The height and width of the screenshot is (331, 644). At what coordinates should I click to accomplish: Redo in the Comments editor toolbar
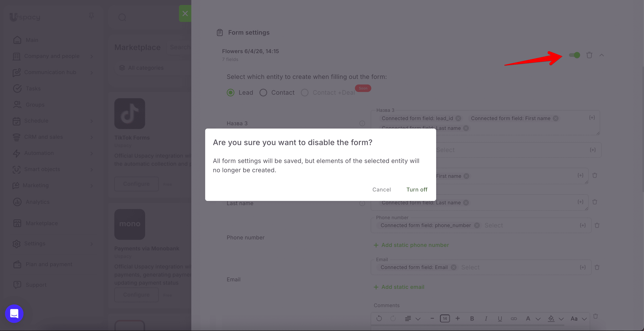393,318
